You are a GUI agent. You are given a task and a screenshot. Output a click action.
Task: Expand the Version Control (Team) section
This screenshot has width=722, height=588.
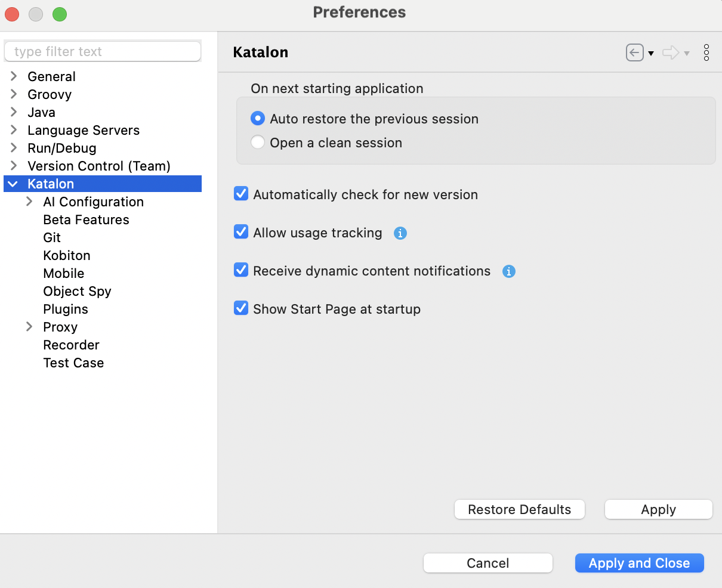pos(13,166)
